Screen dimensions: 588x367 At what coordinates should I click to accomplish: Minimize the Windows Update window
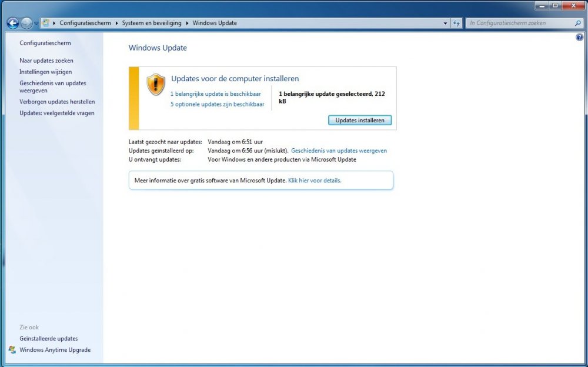click(x=542, y=5)
